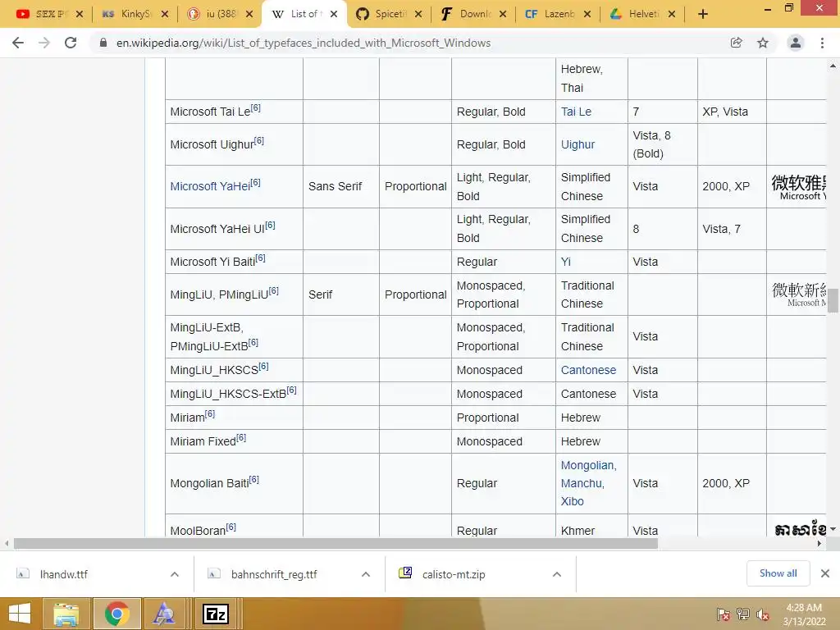Viewport: 840px width, 630px height.
Task: Open the Microsoft YaHei sample image
Action: (799, 187)
